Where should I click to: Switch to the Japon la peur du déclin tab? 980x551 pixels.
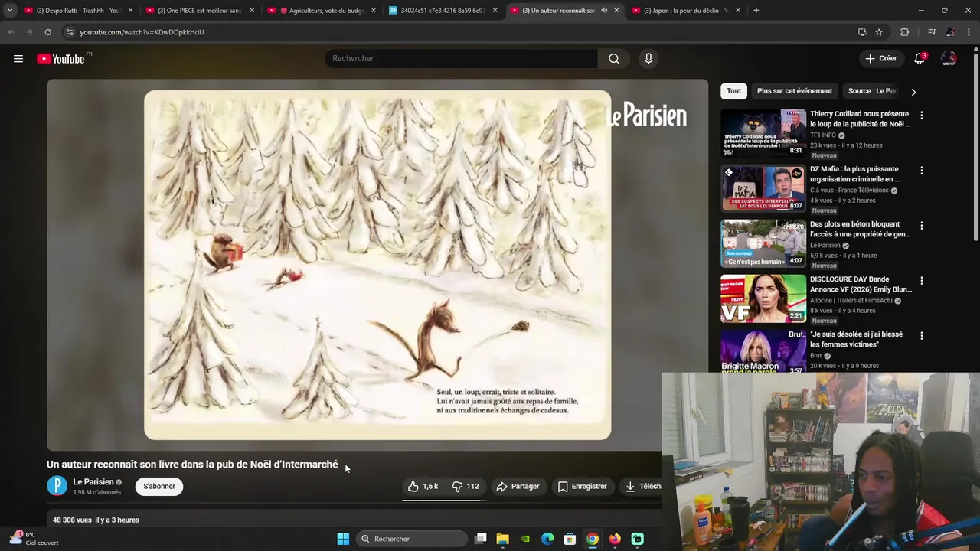click(685, 11)
